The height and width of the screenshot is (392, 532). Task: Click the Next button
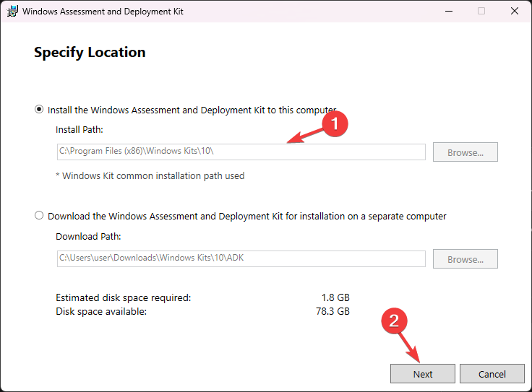(x=422, y=374)
